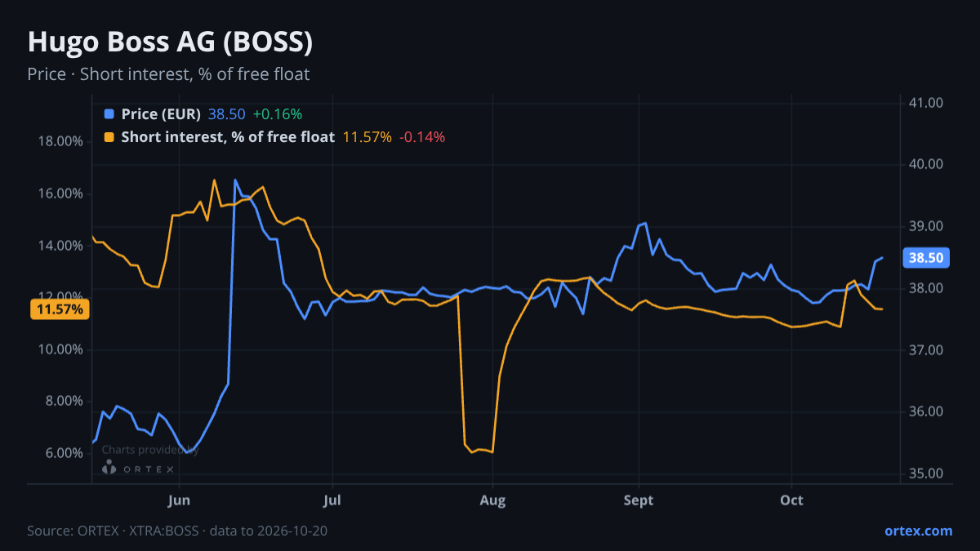The width and height of the screenshot is (980, 551).
Task: Click the blue Price legend marker
Action: tap(109, 113)
